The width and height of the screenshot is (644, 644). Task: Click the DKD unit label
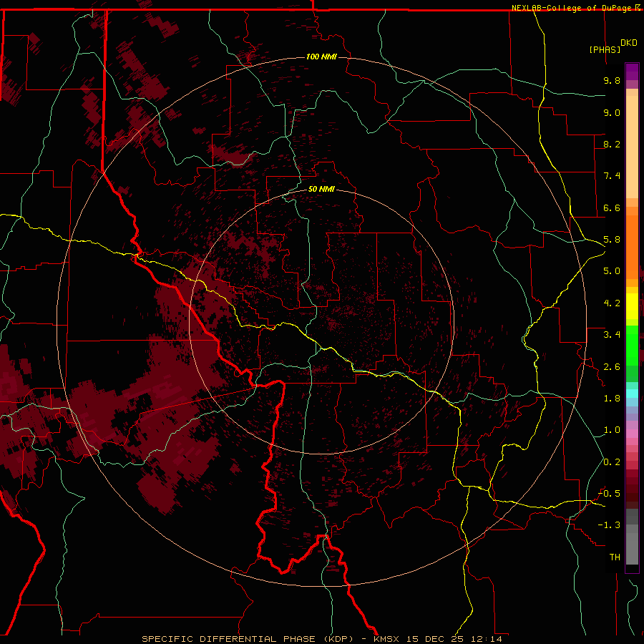click(629, 43)
